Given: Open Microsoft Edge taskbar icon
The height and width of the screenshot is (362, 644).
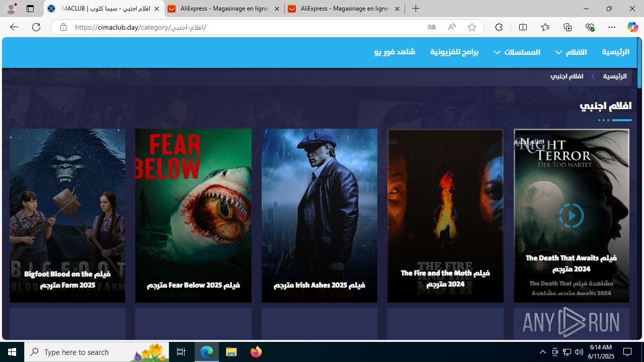Looking at the screenshot, I should (x=207, y=352).
